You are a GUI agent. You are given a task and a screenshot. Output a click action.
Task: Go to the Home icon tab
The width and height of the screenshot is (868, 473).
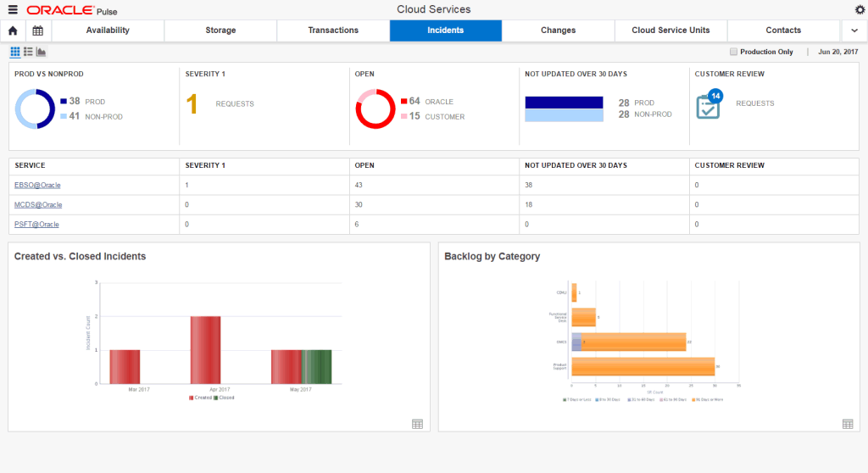click(13, 31)
